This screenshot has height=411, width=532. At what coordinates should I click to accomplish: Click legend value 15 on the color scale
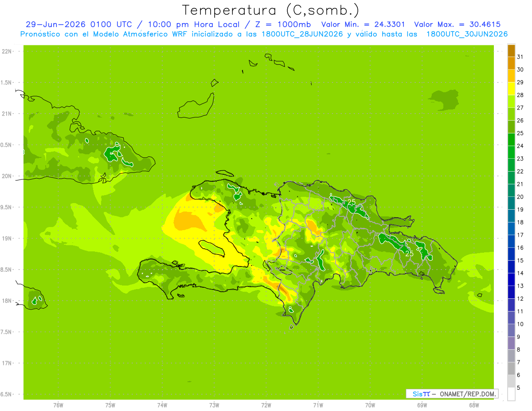(x=520, y=261)
